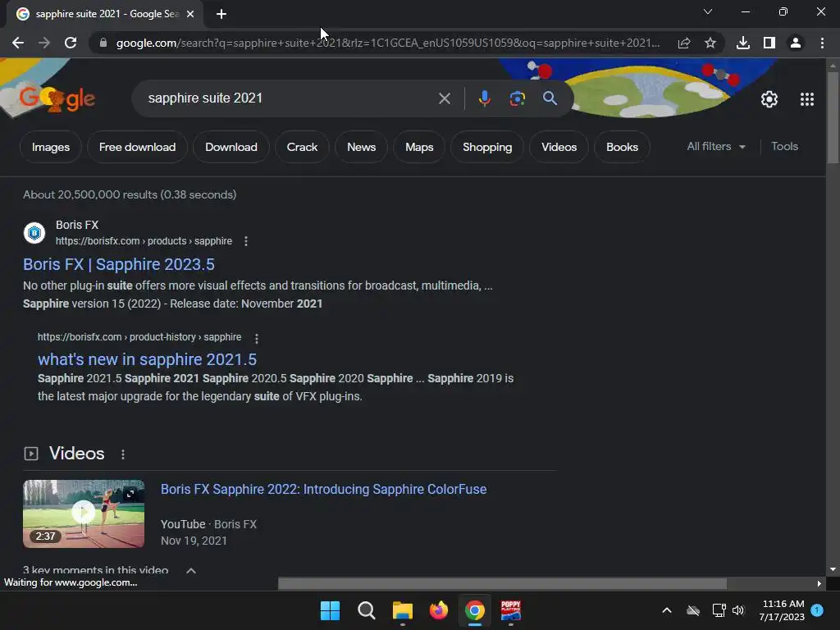Open the Sapphire ColorFuse video link
This screenshot has height=630, width=840.
point(323,489)
